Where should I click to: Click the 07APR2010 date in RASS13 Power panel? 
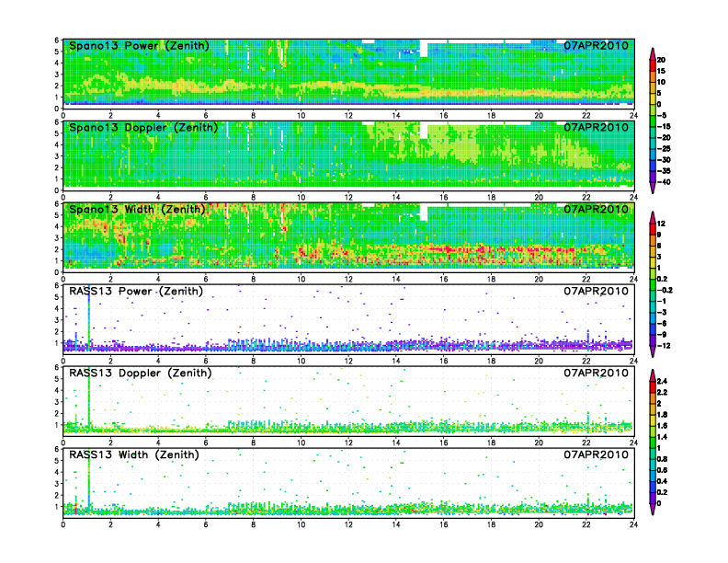[597, 292]
